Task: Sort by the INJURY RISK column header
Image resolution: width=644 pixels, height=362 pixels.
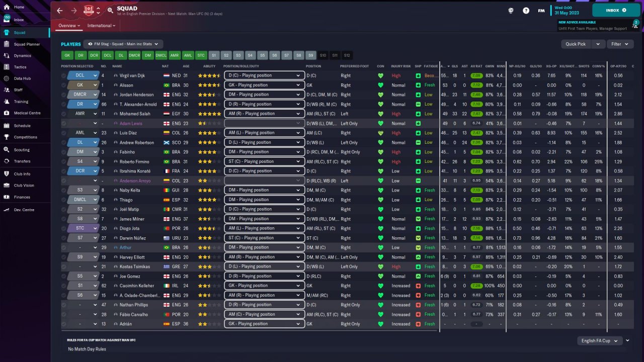Action: [401, 66]
